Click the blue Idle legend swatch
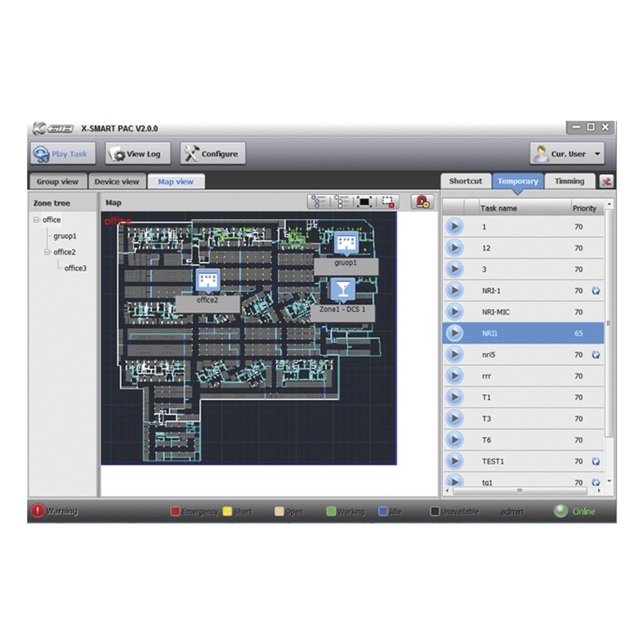The height and width of the screenshot is (644, 644). pyautogui.click(x=383, y=511)
